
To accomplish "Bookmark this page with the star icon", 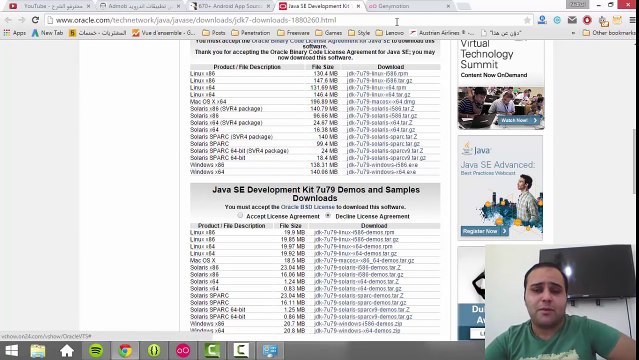I will point(527,20).
